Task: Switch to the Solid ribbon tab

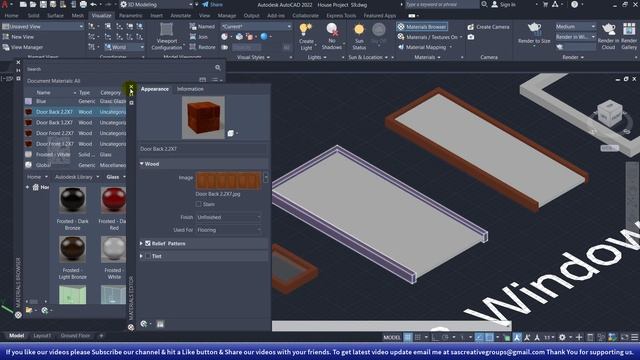Action: (x=33, y=16)
